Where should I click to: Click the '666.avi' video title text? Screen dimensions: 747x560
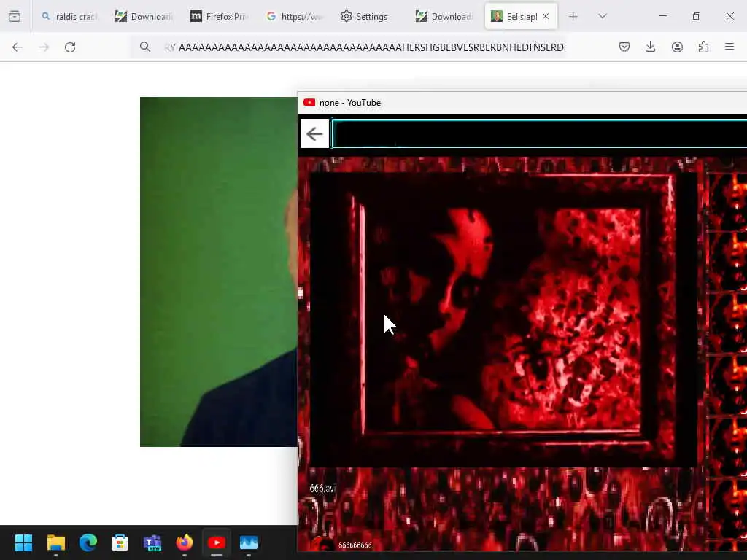coord(322,489)
